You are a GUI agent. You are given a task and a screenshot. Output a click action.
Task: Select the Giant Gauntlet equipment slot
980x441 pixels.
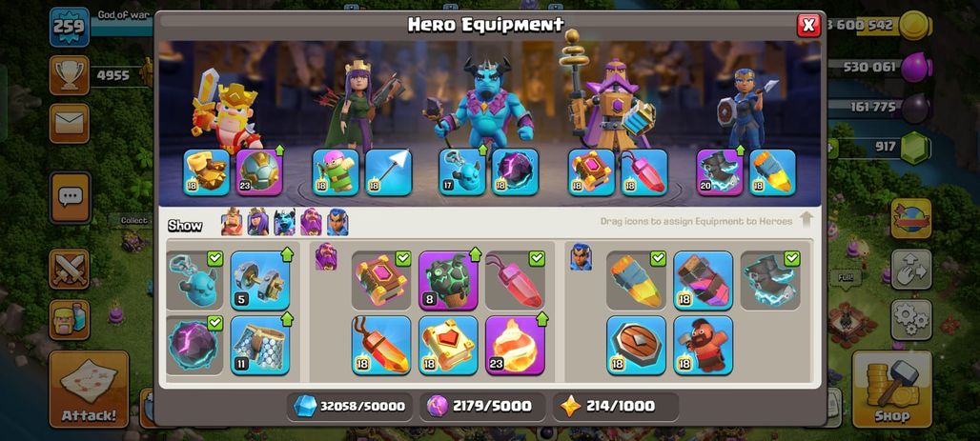point(206,172)
